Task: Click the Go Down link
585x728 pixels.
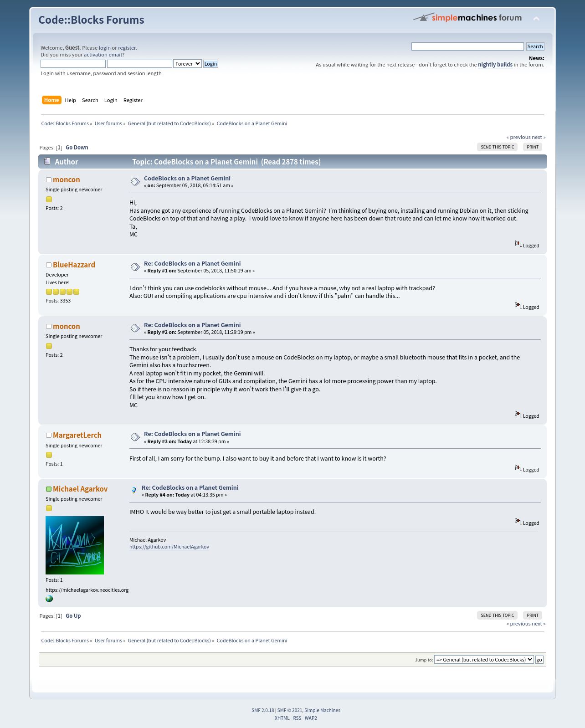Action: [x=77, y=148]
